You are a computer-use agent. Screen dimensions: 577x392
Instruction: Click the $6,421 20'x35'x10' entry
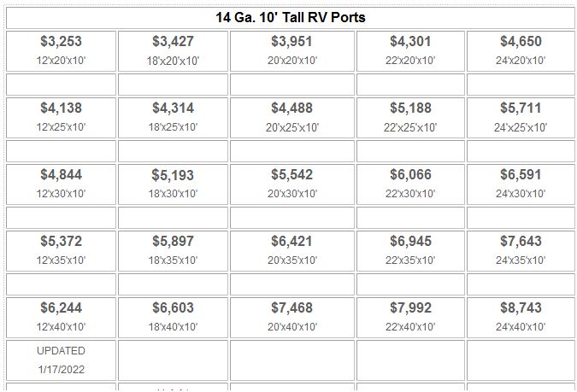coord(292,251)
